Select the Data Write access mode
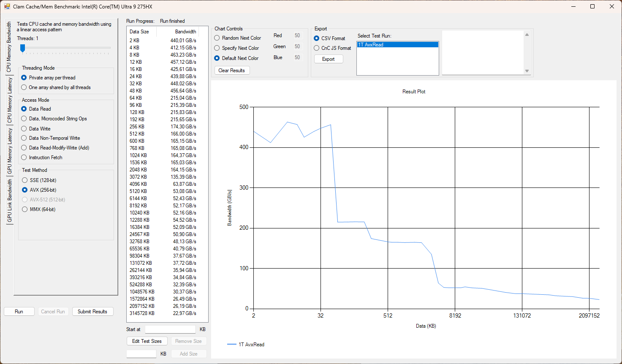This screenshot has width=622, height=364. click(x=24, y=129)
